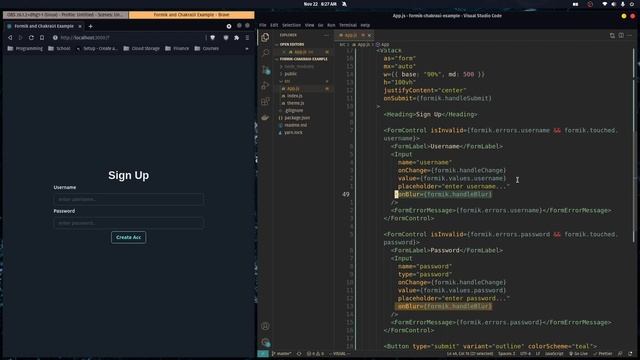Click Brave Rewards icon in toolbar
This screenshot has width=640, height=360.
coord(226,38)
